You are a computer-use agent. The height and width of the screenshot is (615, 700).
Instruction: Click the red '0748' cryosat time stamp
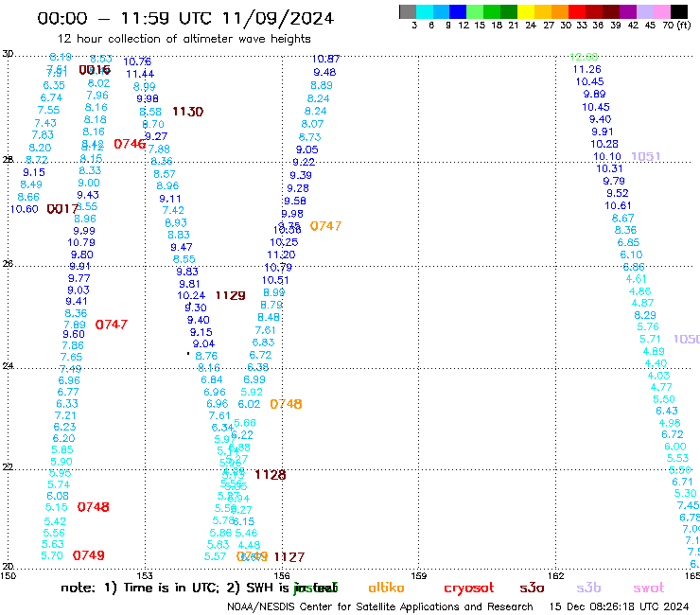tap(93, 507)
